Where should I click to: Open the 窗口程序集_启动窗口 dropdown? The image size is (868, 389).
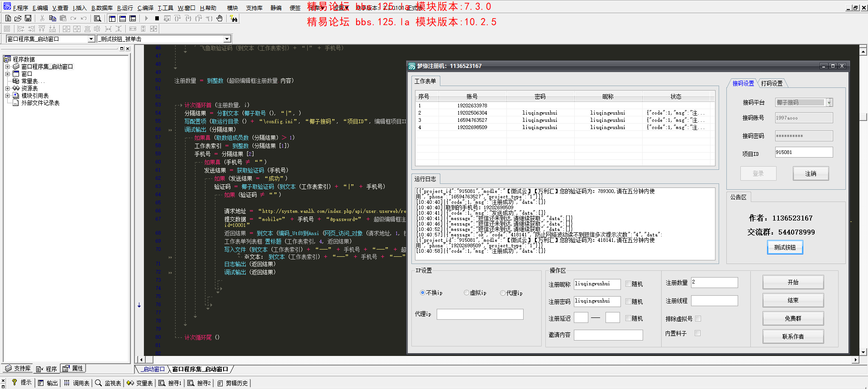[91, 39]
